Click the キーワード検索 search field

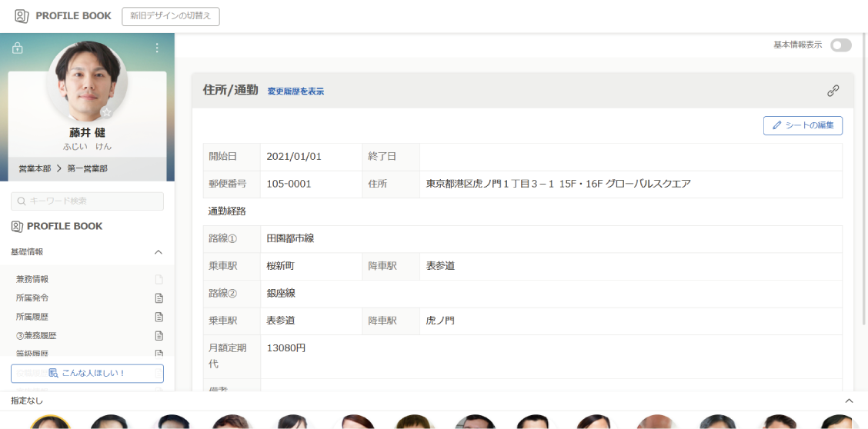[x=87, y=201]
